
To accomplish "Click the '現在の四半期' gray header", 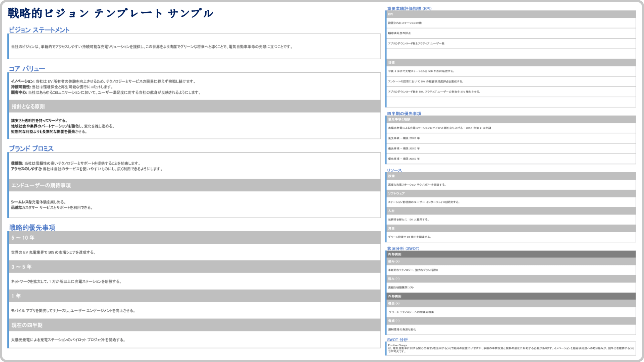I will coord(195,325).
